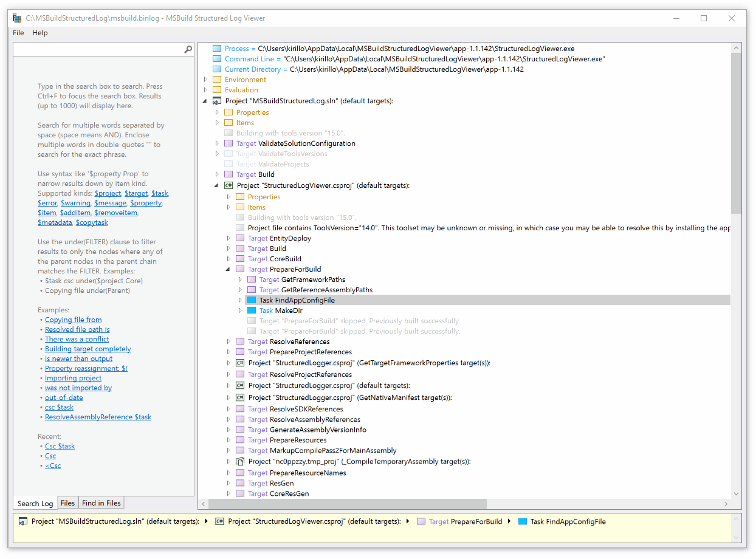Click C# icon of StructuredLogger.csproj GetTargetFrameworkProperties project
756x559 pixels.
[x=240, y=363]
